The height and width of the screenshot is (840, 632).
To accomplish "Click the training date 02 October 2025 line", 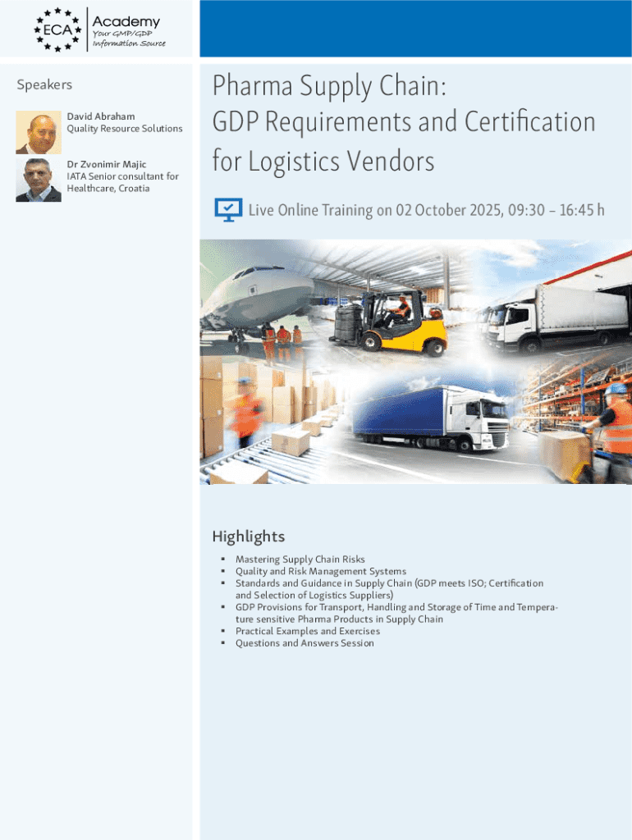I will pos(426,210).
